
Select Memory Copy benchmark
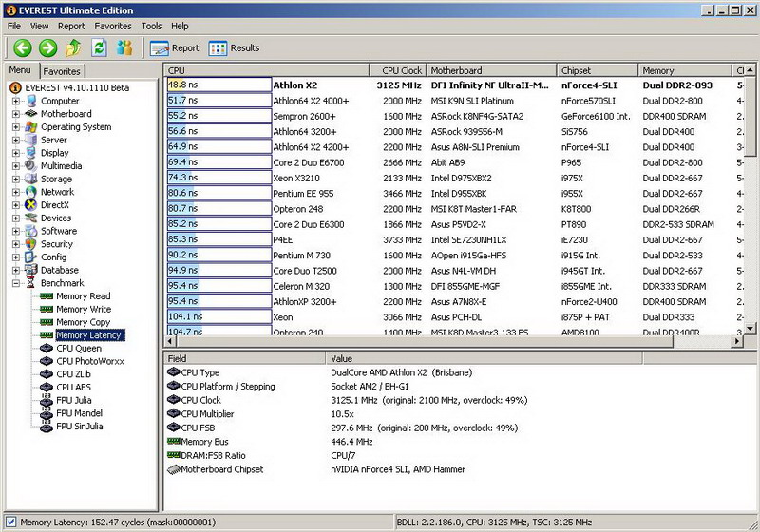click(x=84, y=322)
